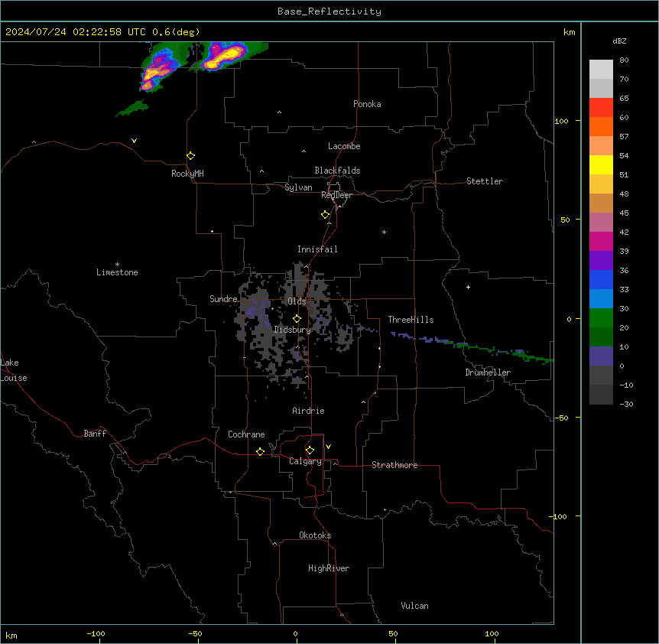
Task: Click the Vulcan town label
Action: (414, 606)
